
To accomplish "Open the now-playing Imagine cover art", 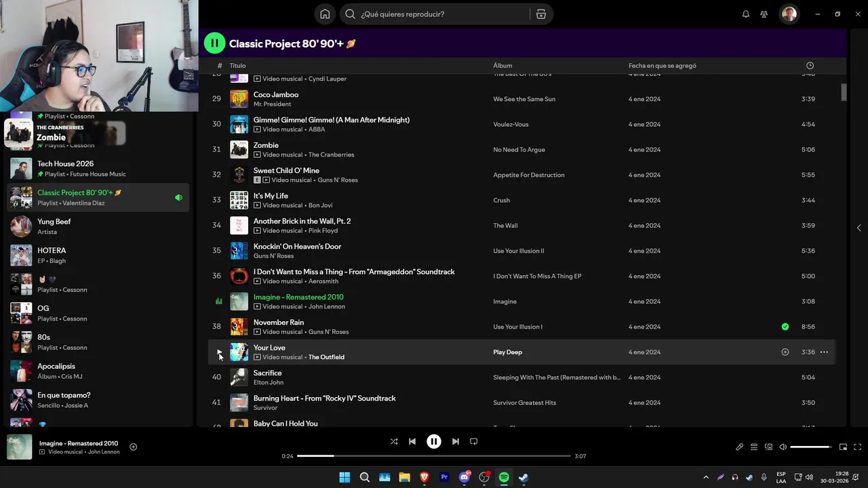I will (19, 447).
